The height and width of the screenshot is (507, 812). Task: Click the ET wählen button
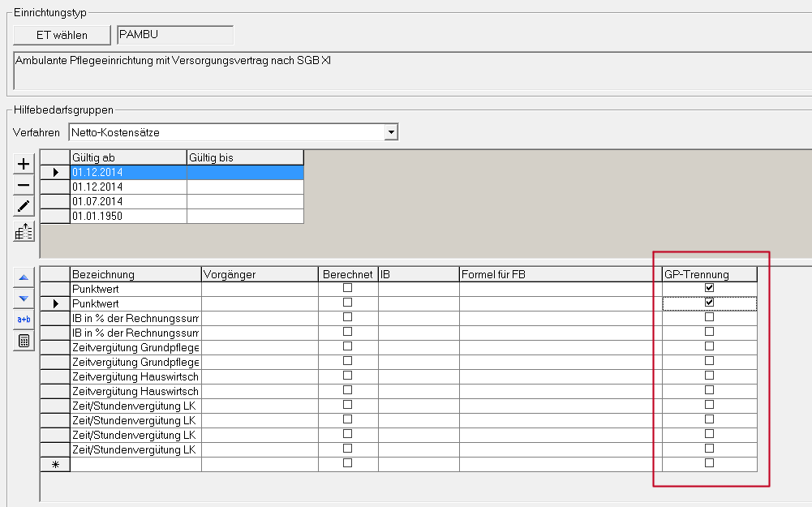click(x=62, y=35)
